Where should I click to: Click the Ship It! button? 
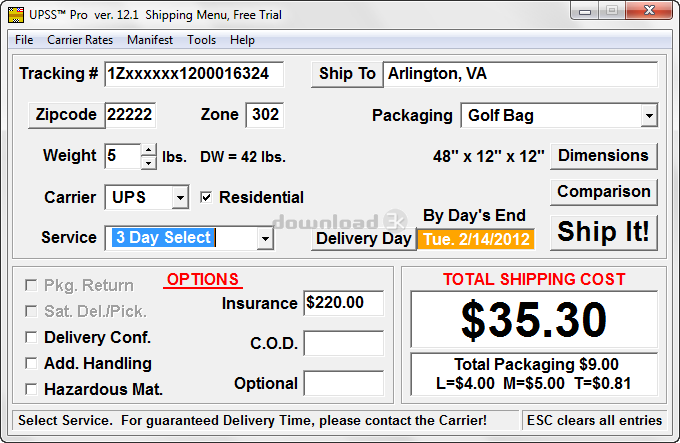tap(604, 232)
